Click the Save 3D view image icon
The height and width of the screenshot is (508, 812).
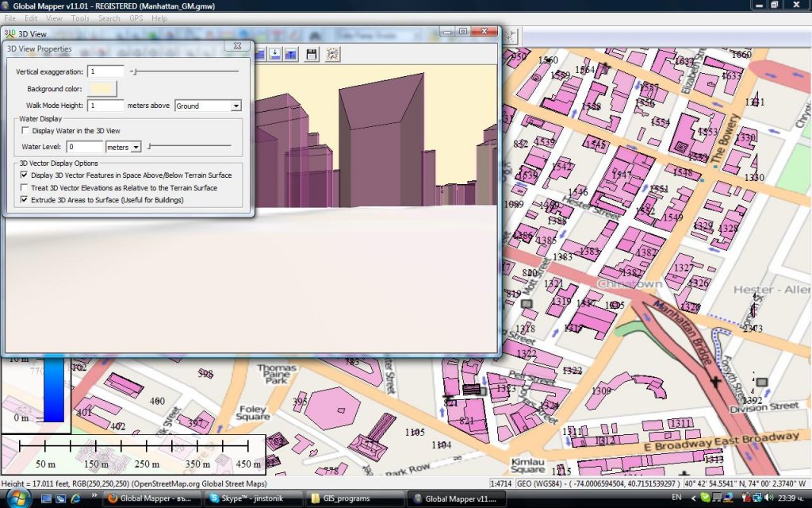pos(312,54)
